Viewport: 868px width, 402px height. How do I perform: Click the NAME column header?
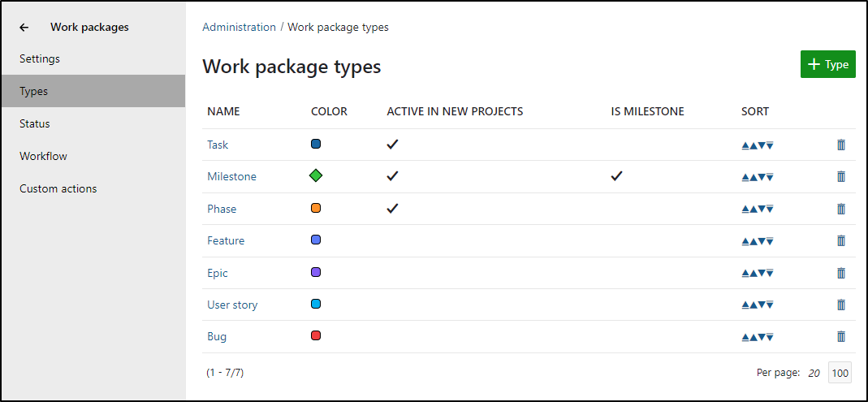(223, 112)
